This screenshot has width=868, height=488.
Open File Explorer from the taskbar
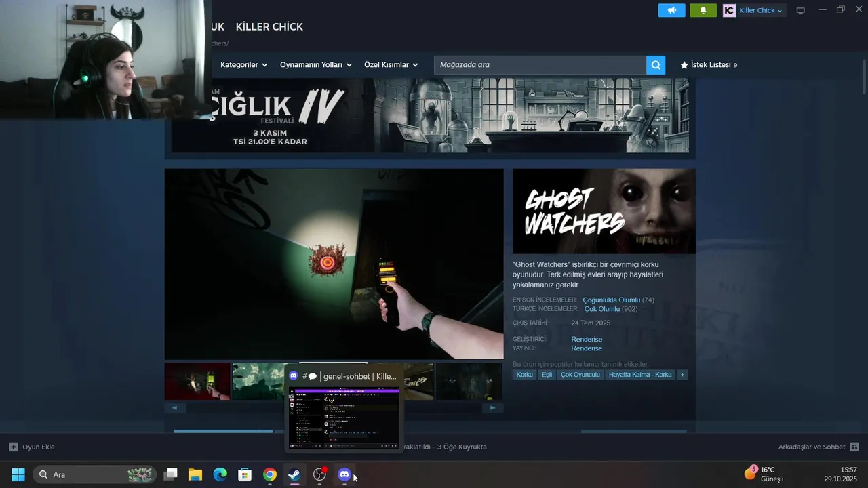click(195, 474)
